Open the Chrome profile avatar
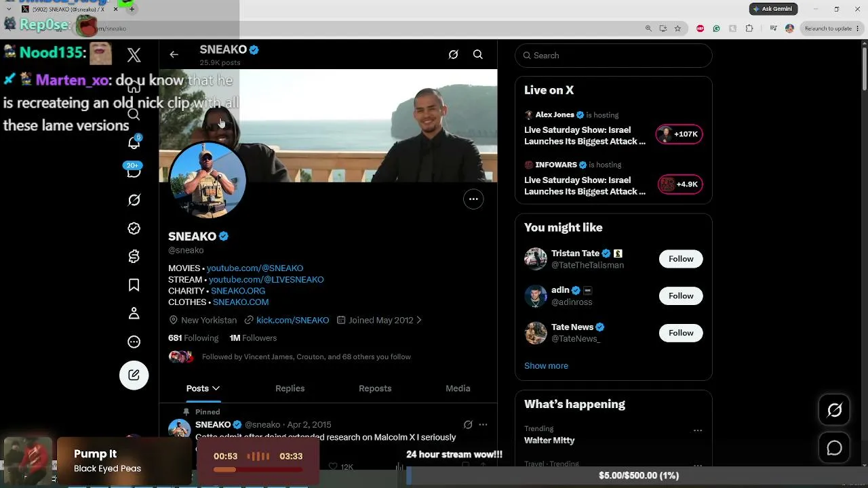This screenshot has width=868, height=488. pos(789,28)
